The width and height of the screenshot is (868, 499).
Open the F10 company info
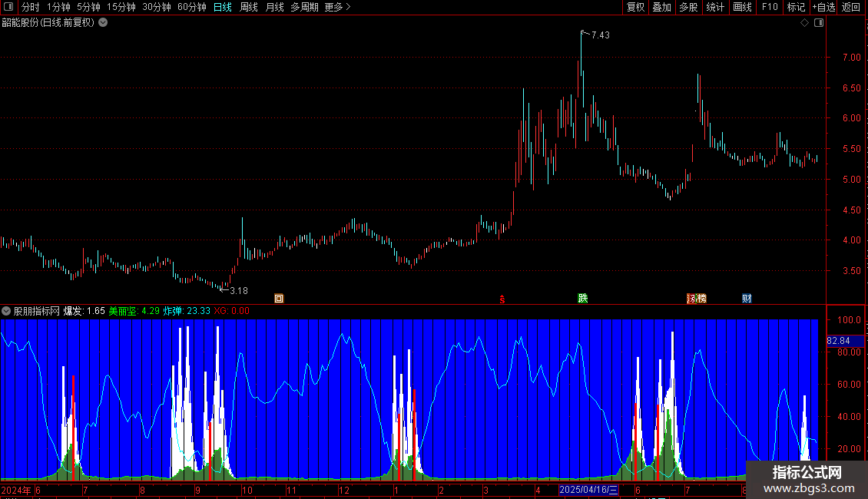pos(770,7)
